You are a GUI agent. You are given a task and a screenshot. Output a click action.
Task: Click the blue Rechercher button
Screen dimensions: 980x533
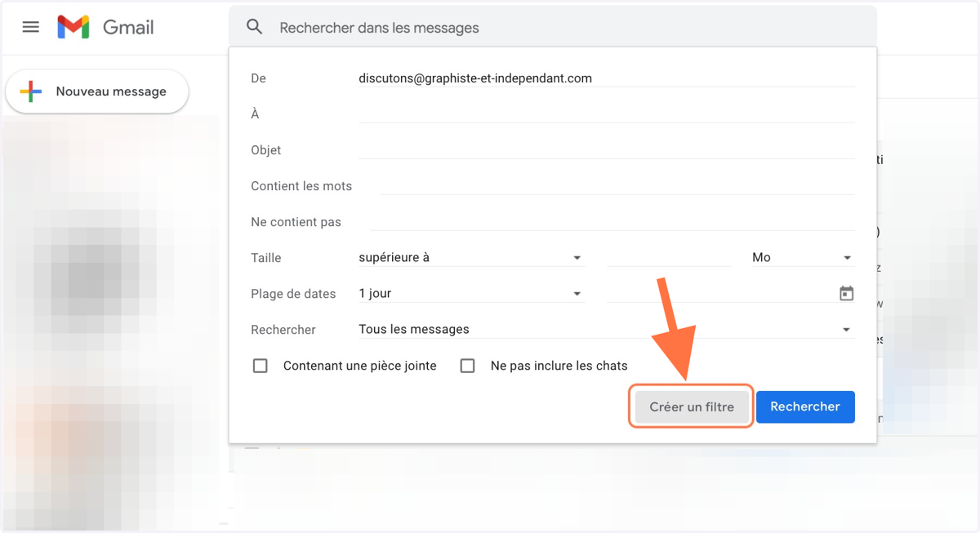[805, 406]
